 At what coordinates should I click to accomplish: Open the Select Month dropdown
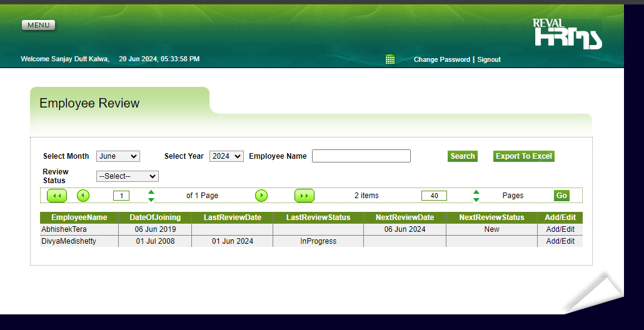(118, 156)
